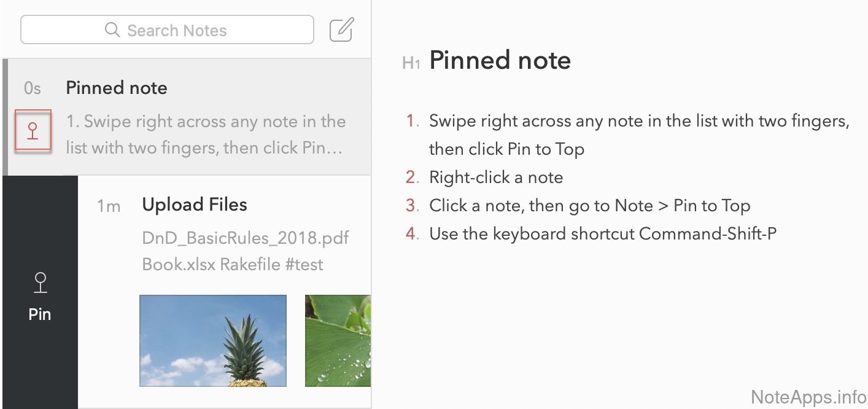Click the "0s" timestamp on Pinned note
Viewport: 868px width, 409px height.
pyautogui.click(x=33, y=88)
